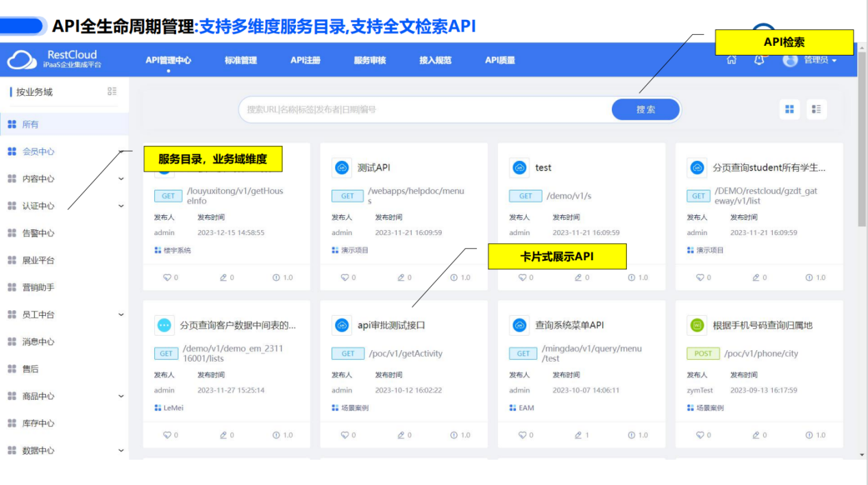Click the blue 搜索 button
The image size is (868, 485).
(645, 110)
